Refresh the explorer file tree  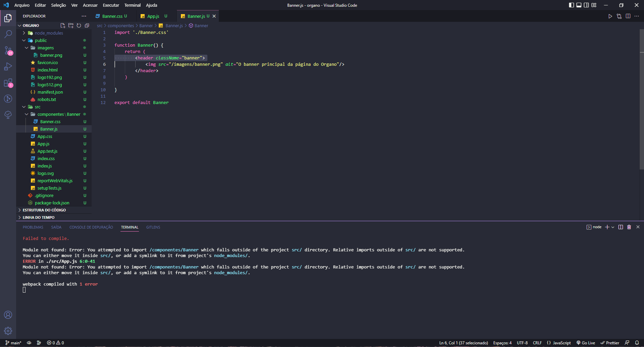[x=79, y=26]
